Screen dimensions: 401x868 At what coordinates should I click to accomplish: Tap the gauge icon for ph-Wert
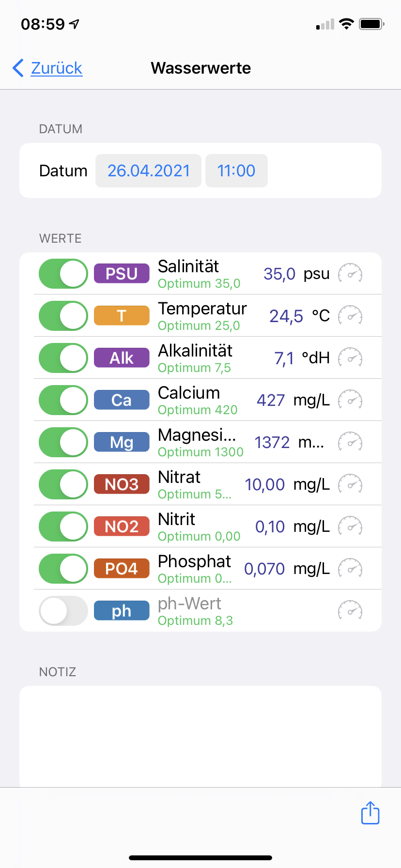[350, 611]
